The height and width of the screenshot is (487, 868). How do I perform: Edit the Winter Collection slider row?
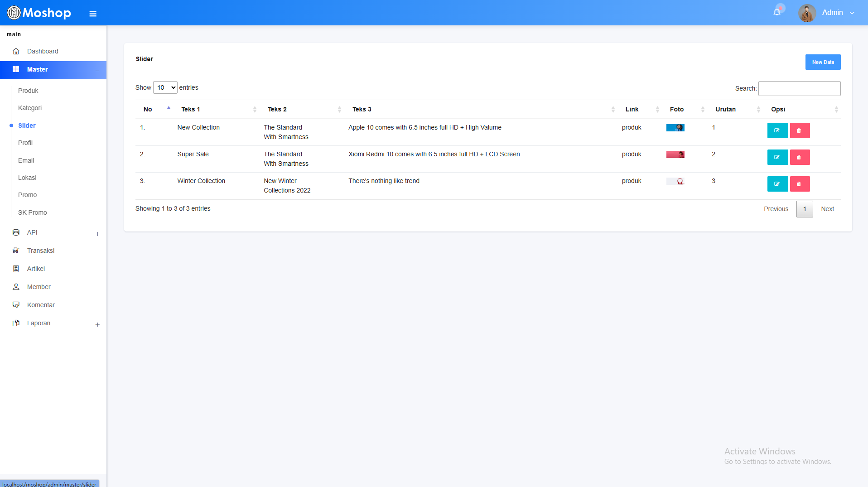click(777, 184)
